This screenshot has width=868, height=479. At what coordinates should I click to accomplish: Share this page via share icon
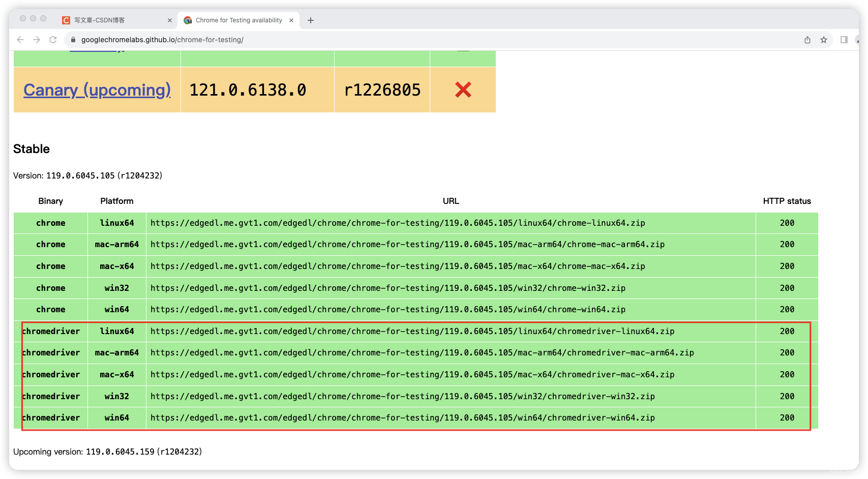point(807,40)
